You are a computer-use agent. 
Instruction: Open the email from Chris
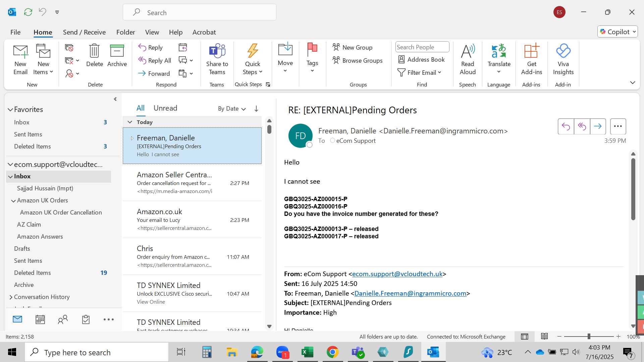coord(192,256)
